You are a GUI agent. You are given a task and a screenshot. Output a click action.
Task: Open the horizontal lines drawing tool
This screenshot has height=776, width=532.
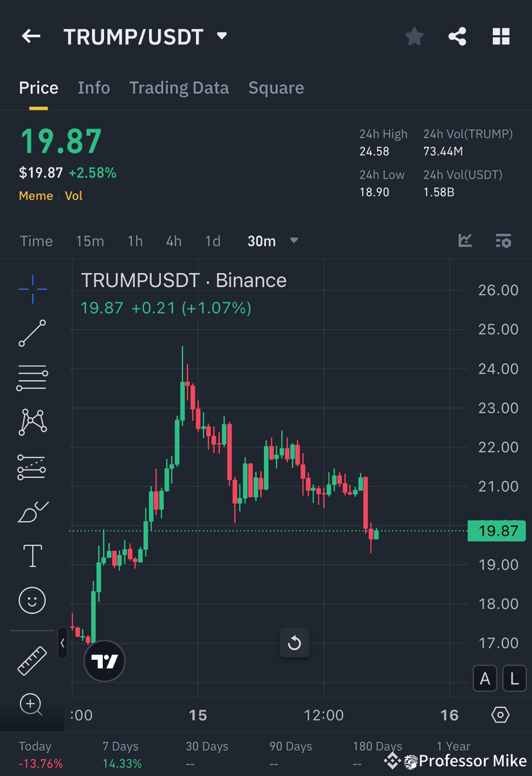point(32,378)
